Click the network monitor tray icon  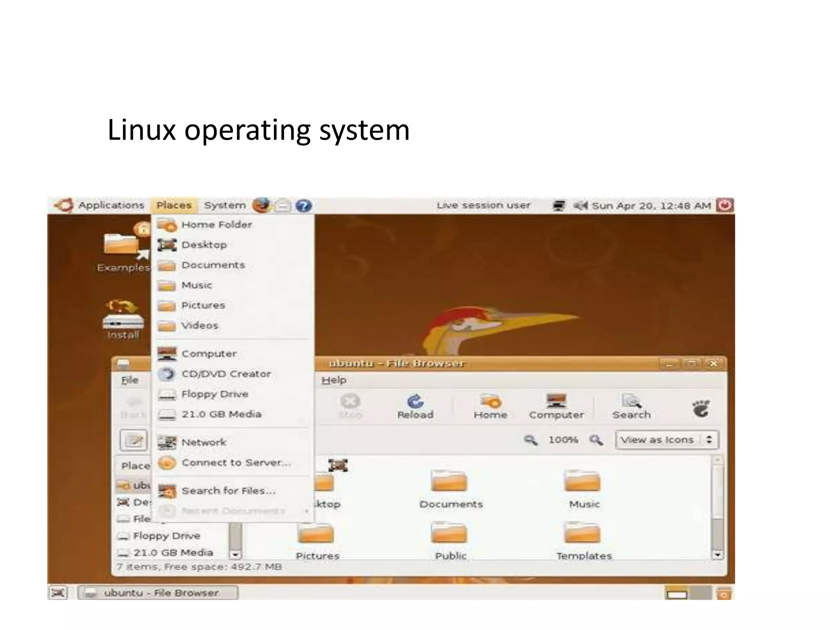559,205
